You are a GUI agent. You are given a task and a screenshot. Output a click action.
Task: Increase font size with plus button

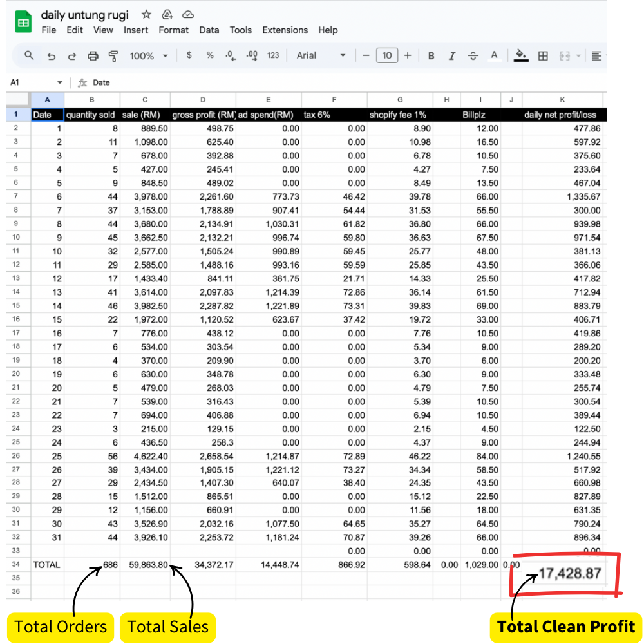408,56
